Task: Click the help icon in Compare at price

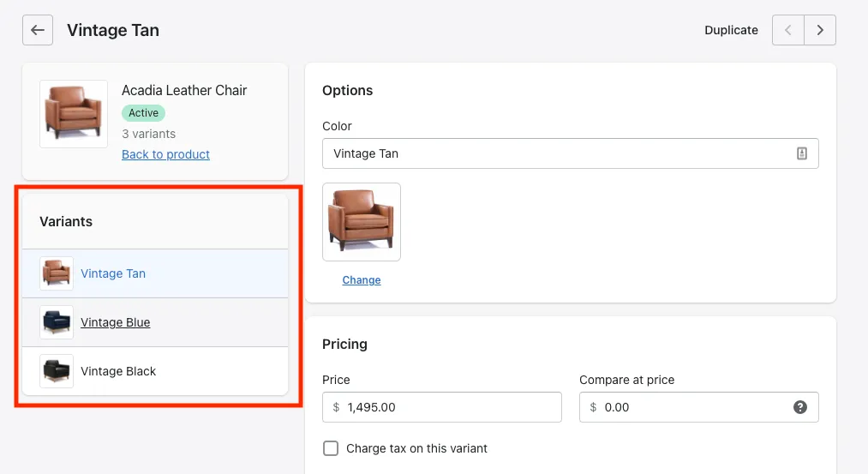Action: [800, 407]
